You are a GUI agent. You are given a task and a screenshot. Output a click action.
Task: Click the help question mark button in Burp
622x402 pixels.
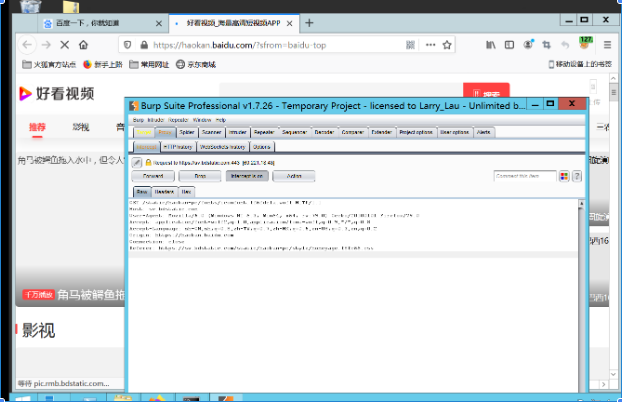click(x=577, y=176)
